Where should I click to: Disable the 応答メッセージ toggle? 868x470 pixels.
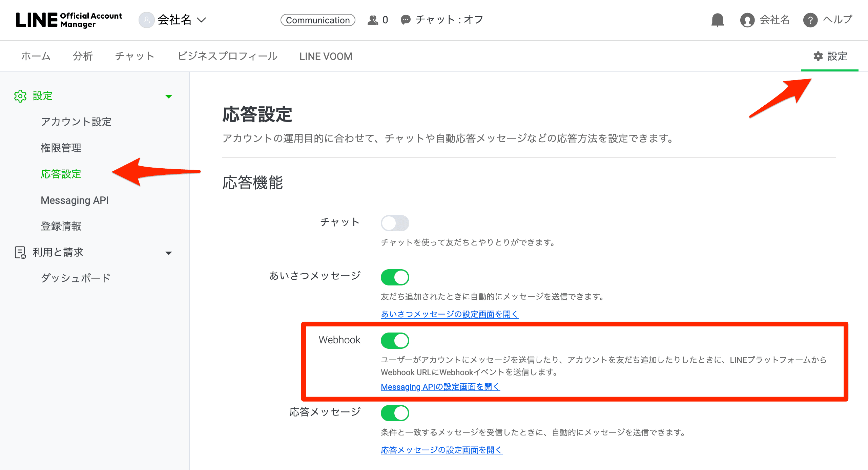point(395,413)
